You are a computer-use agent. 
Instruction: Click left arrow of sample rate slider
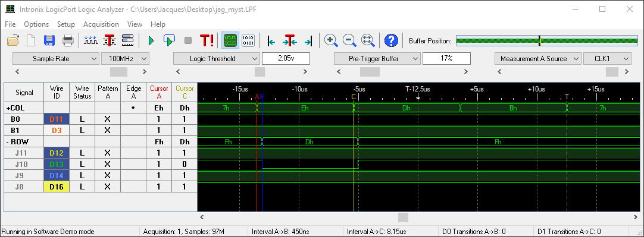tap(17, 71)
